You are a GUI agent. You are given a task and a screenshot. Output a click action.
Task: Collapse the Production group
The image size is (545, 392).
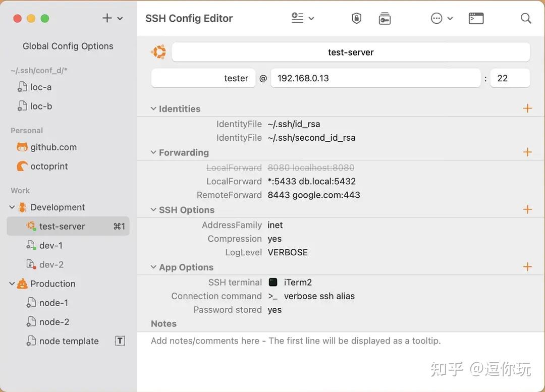12,284
